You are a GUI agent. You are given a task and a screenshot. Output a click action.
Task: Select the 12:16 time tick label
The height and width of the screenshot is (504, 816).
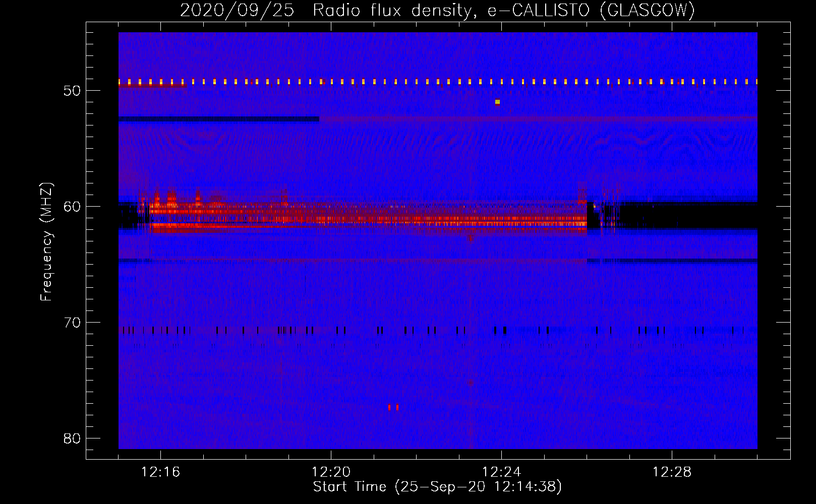tap(160, 472)
